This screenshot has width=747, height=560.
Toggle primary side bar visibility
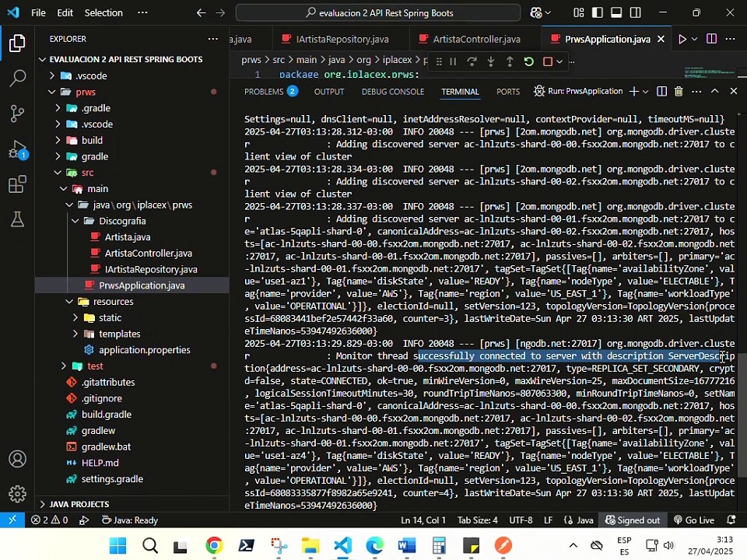click(x=598, y=13)
